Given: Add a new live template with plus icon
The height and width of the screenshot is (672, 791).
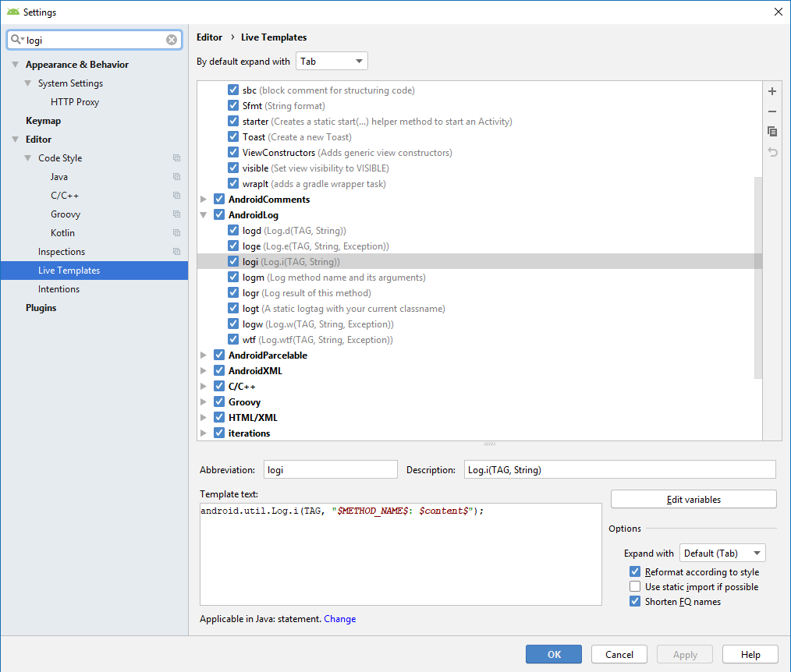Looking at the screenshot, I should 771,91.
